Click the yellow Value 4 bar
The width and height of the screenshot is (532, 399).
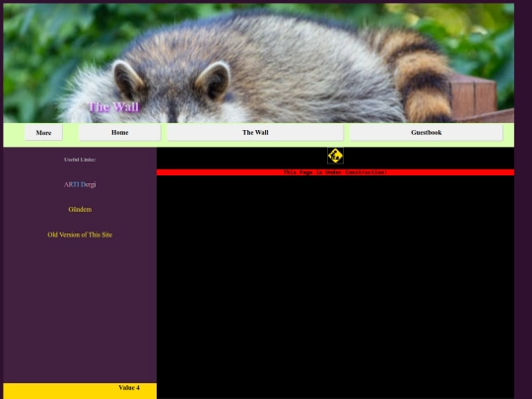pyautogui.click(x=80, y=391)
